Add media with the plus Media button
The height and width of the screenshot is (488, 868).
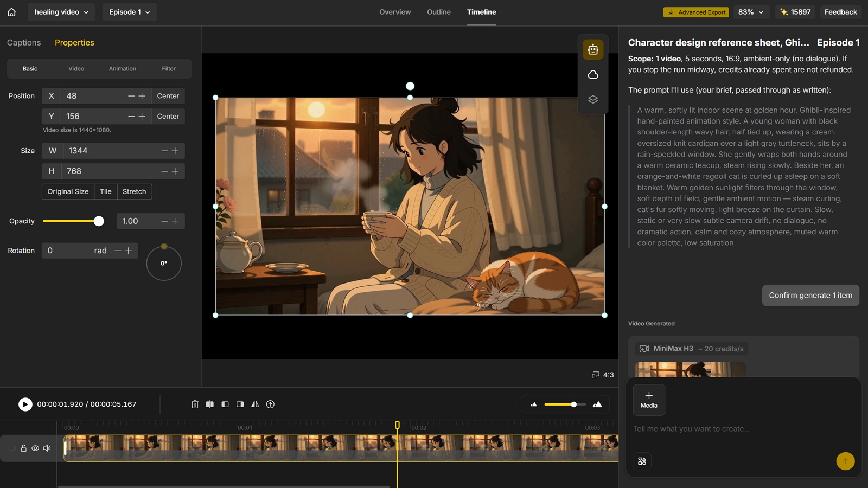pyautogui.click(x=649, y=400)
